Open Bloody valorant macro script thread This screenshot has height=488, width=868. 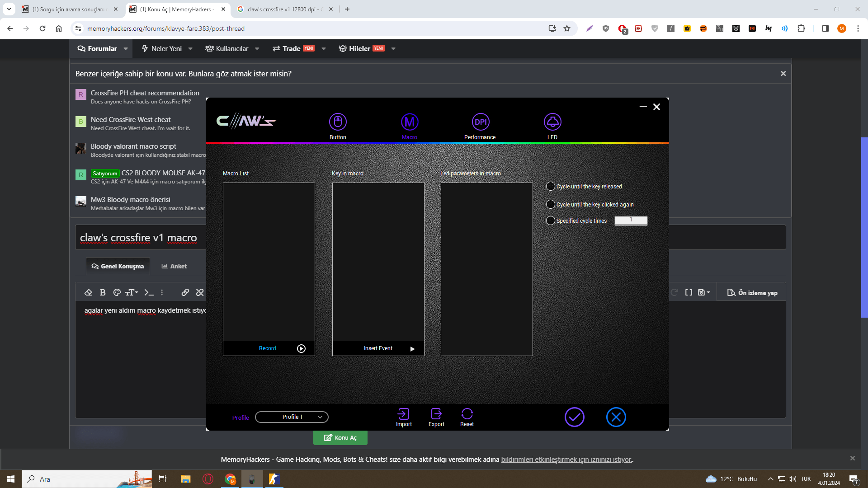point(133,146)
